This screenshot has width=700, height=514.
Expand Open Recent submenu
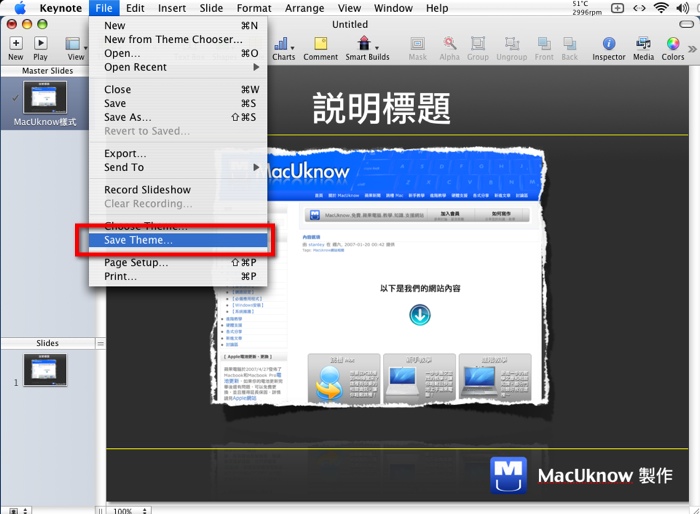coord(178,67)
